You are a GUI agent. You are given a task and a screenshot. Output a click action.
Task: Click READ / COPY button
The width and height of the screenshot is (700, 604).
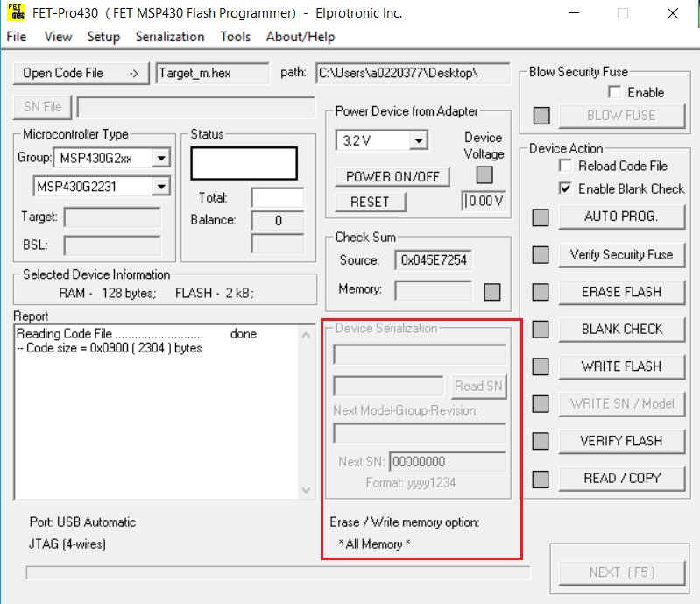pos(621,479)
